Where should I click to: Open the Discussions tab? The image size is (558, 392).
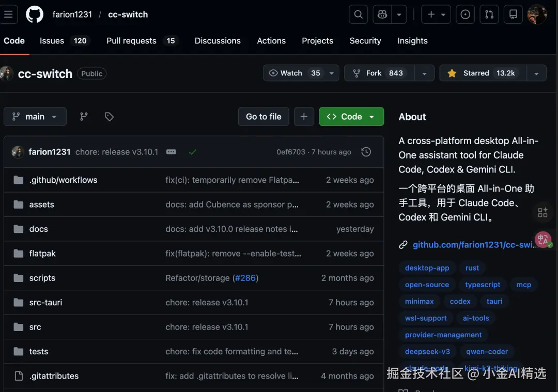[218, 41]
